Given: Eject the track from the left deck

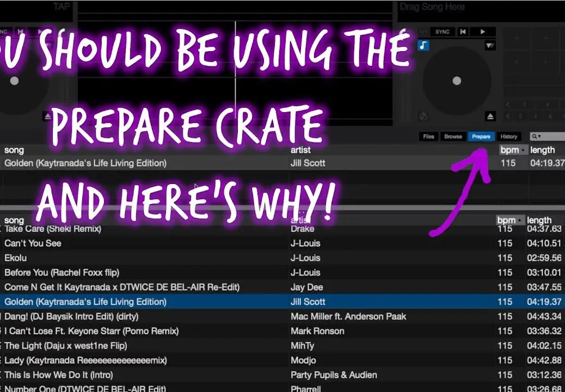Looking at the screenshot, I should click(47, 116).
